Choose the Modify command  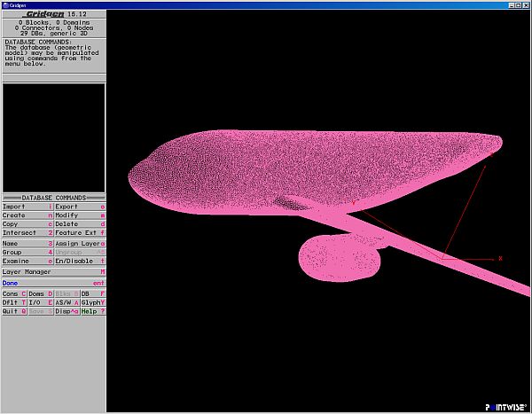coord(80,215)
